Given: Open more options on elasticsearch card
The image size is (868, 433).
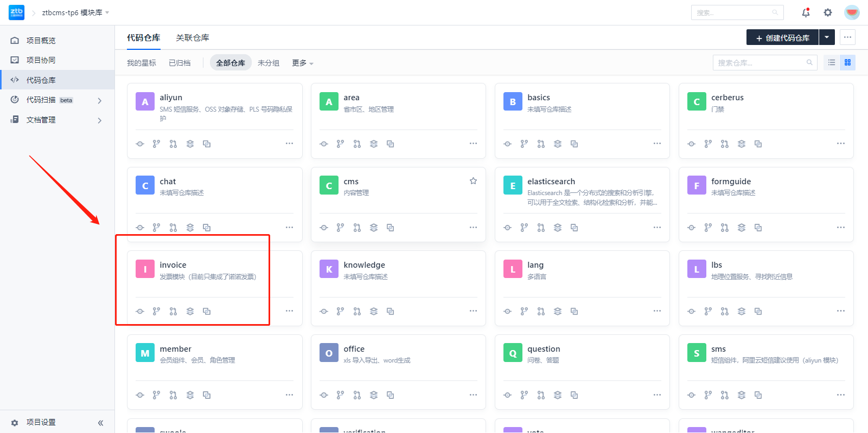Looking at the screenshot, I should click(x=657, y=228).
